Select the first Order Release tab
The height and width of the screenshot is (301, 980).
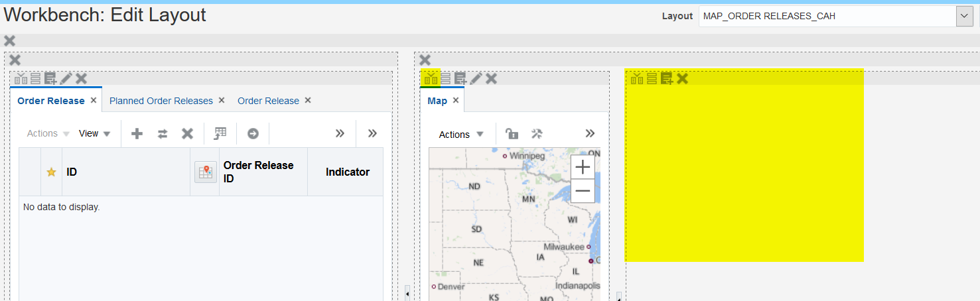click(x=51, y=101)
